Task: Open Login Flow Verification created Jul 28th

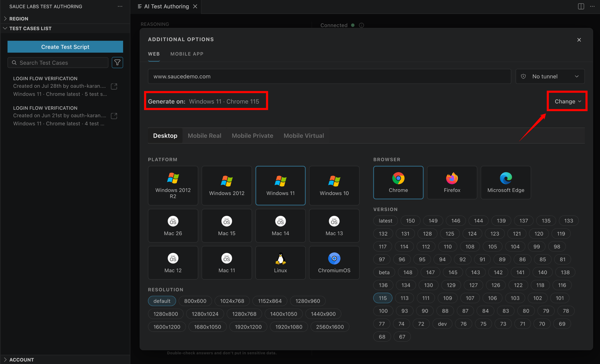Action: pyautogui.click(x=60, y=86)
